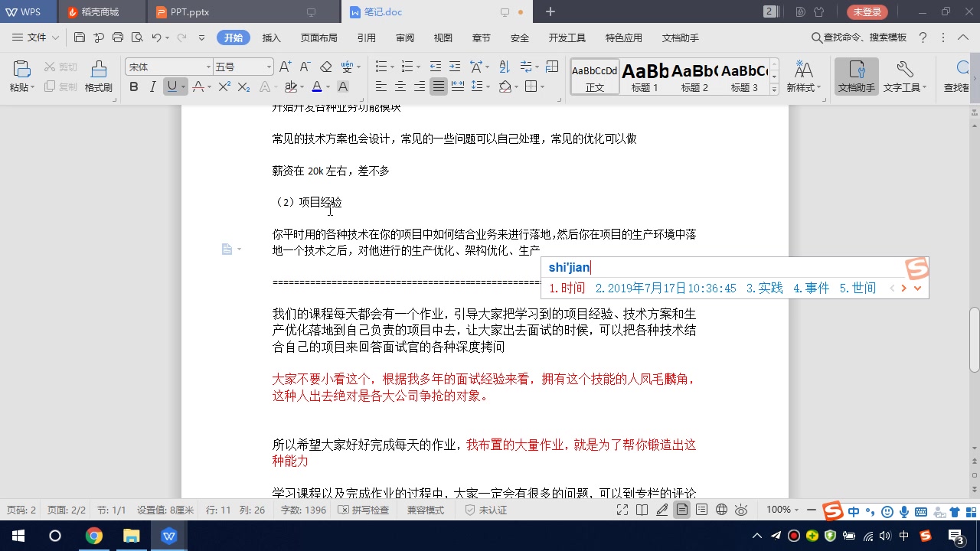
Task: Open the font size dropdown (五号)
Action: (268, 67)
